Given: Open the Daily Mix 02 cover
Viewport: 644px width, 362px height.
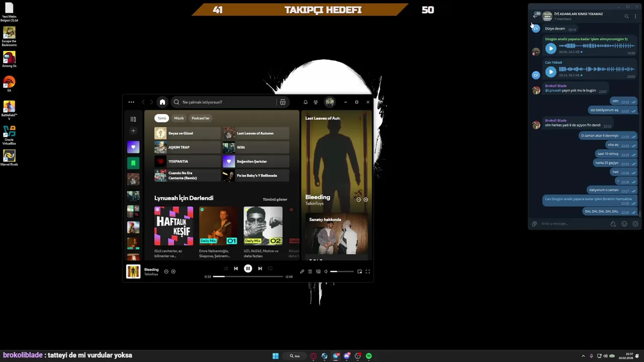Looking at the screenshot, I should click(x=263, y=226).
